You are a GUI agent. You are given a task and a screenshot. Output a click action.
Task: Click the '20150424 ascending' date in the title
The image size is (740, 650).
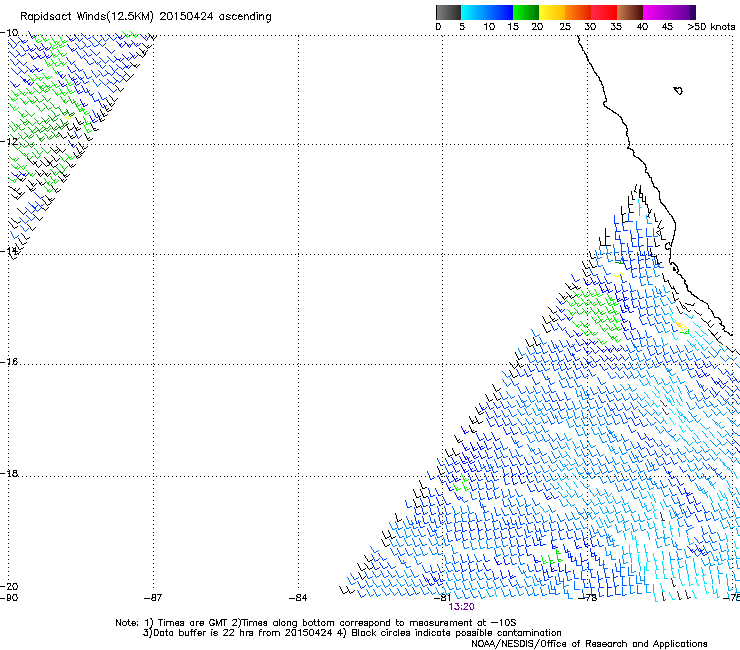pyautogui.click(x=215, y=17)
